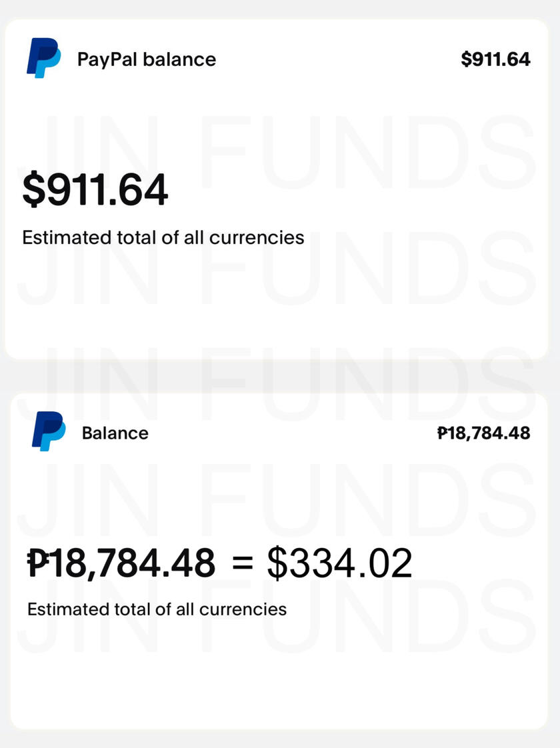Tap the large ₱18,784.48 amount

click(x=121, y=564)
